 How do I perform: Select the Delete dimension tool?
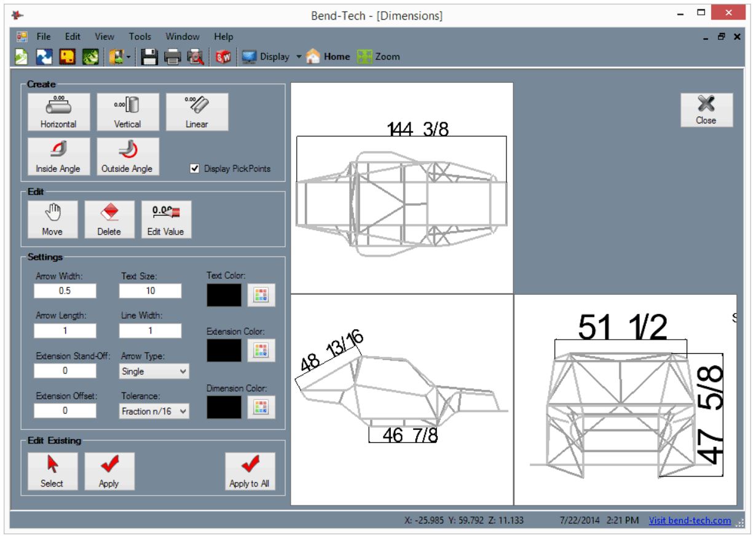tap(109, 220)
